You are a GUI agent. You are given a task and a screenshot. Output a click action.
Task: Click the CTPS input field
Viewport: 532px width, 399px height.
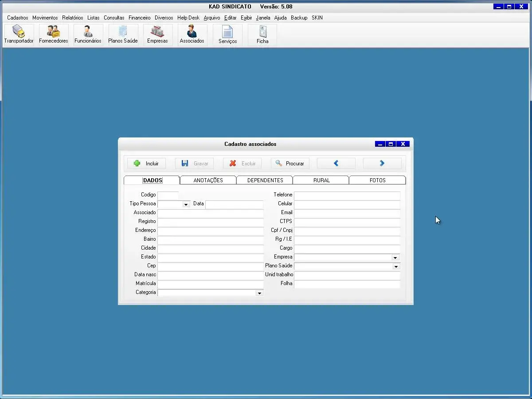pos(347,222)
